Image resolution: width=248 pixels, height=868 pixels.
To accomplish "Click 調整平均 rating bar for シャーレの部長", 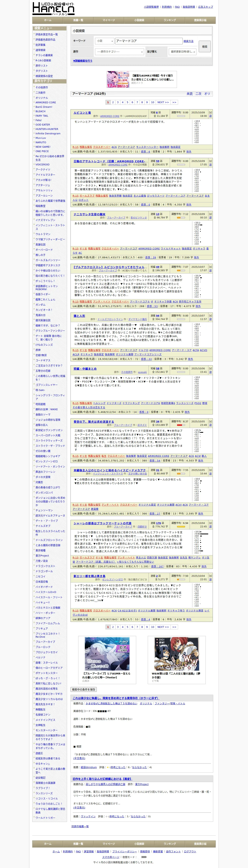I will [x=181, y=527].
